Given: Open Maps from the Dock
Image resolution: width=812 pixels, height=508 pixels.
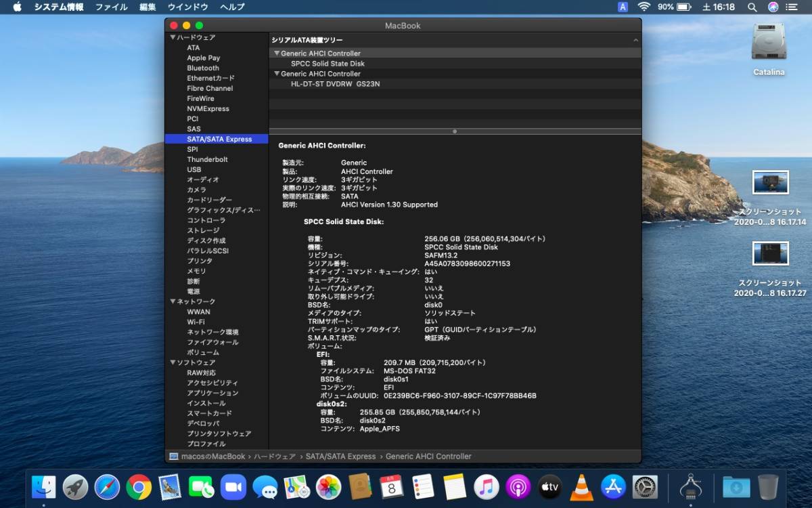Looking at the screenshot, I should (296, 486).
